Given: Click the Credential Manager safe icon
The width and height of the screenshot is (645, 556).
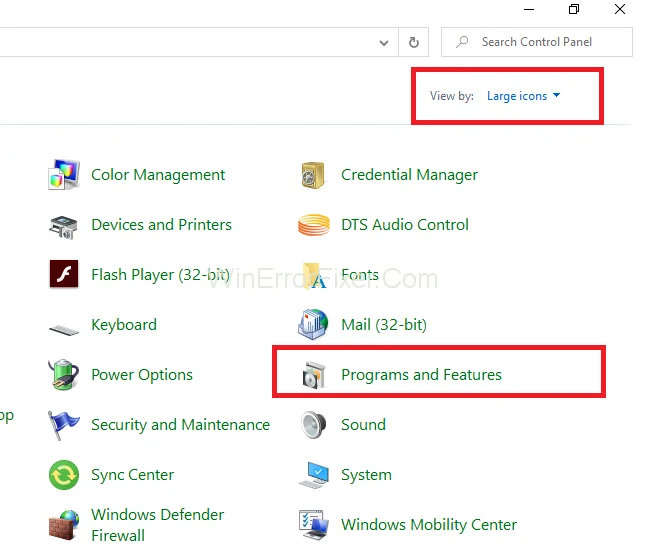Looking at the screenshot, I should [313, 175].
